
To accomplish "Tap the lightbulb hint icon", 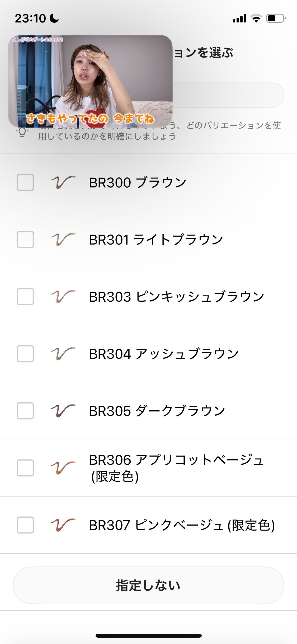I will [22, 132].
